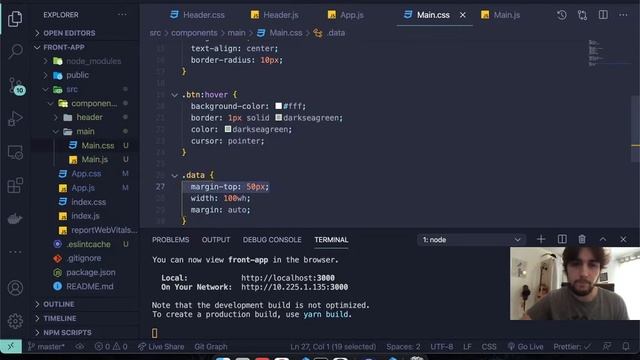
Task: Open the Extensions view
Action: [15, 186]
